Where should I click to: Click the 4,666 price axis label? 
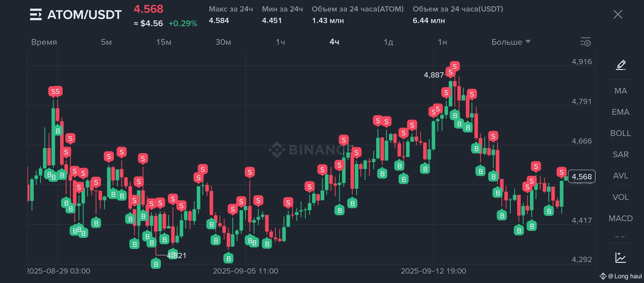coord(582,141)
